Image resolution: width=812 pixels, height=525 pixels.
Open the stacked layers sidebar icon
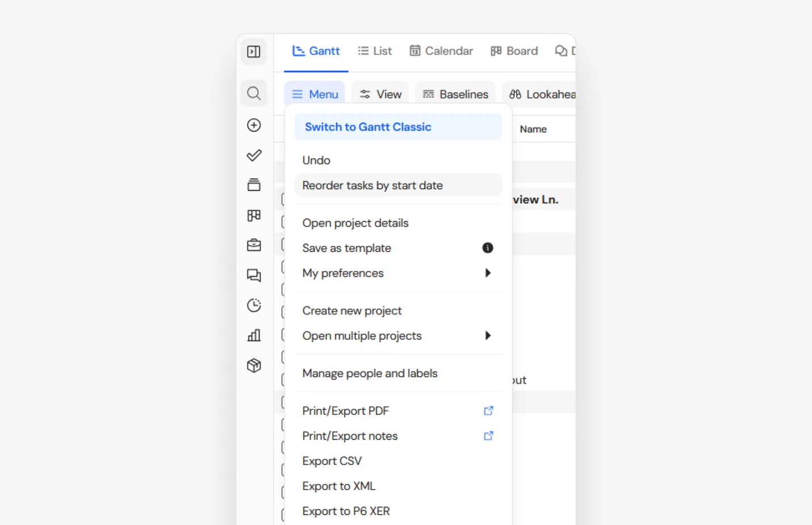coord(254,185)
